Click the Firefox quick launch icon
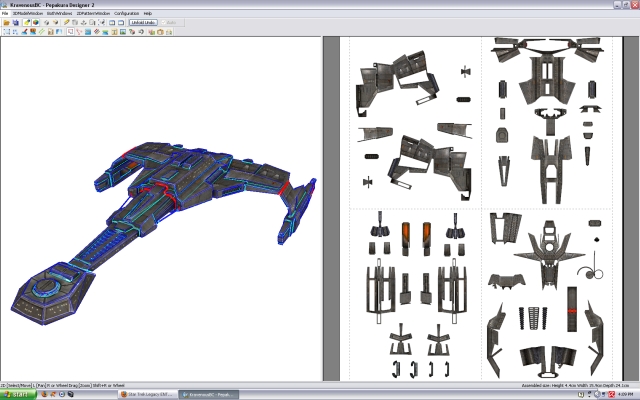The height and width of the screenshot is (400, 640). point(44,394)
